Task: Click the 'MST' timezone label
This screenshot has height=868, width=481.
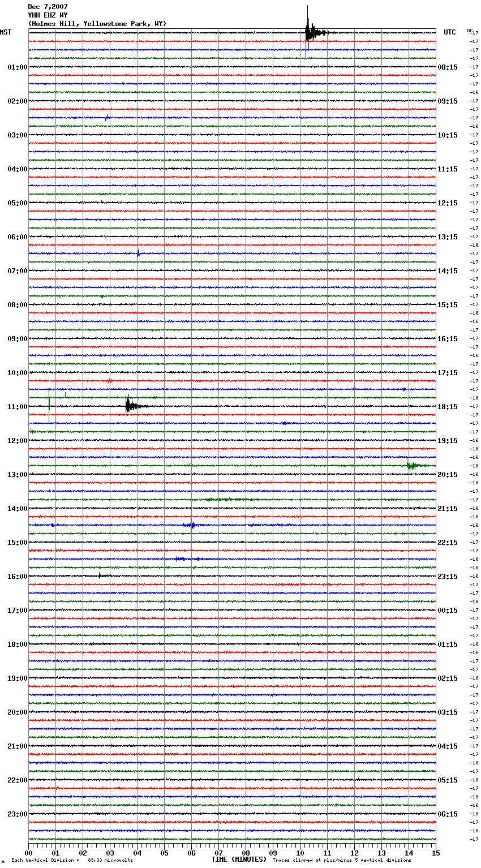Action: [x=6, y=32]
